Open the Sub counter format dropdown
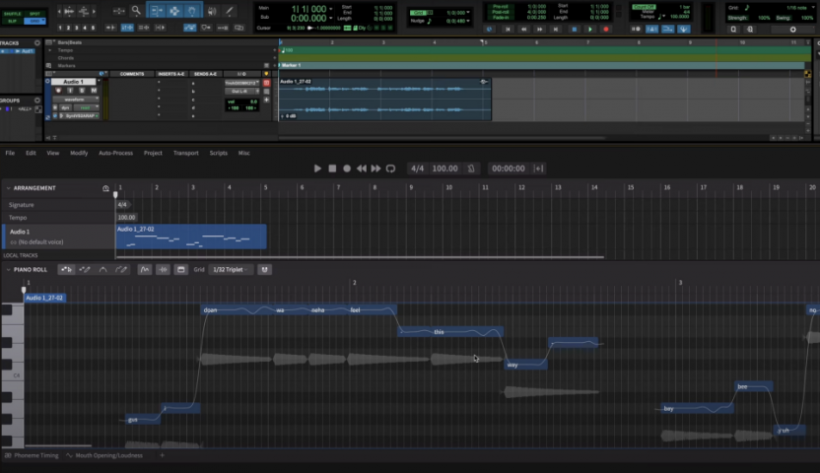Screen dimensions: 820x473 tap(331, 18)
